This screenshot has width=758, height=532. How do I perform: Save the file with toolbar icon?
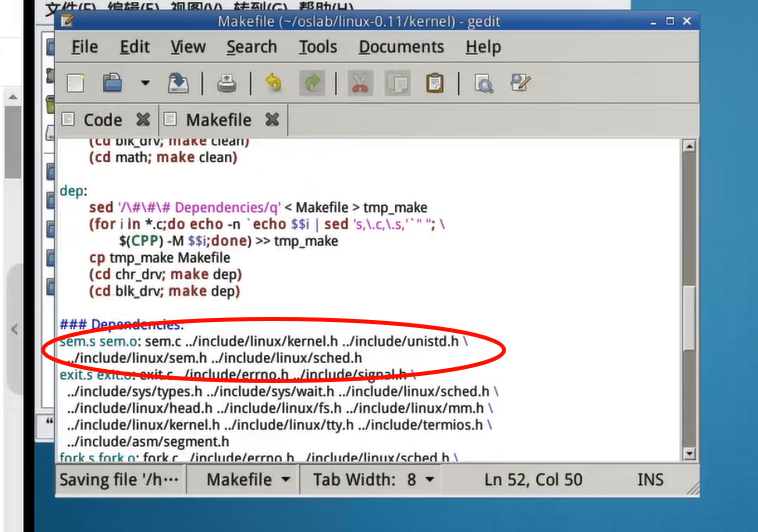(x=178, y=84)
